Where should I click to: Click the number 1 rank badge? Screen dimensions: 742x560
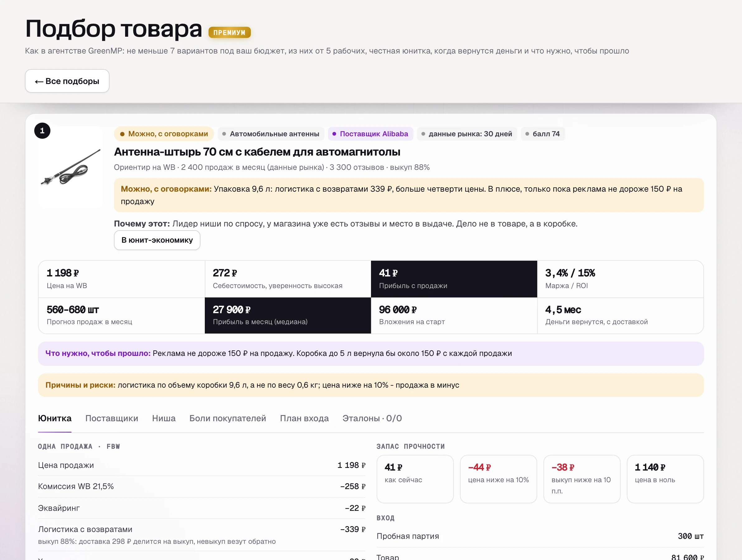pos(42,131)
